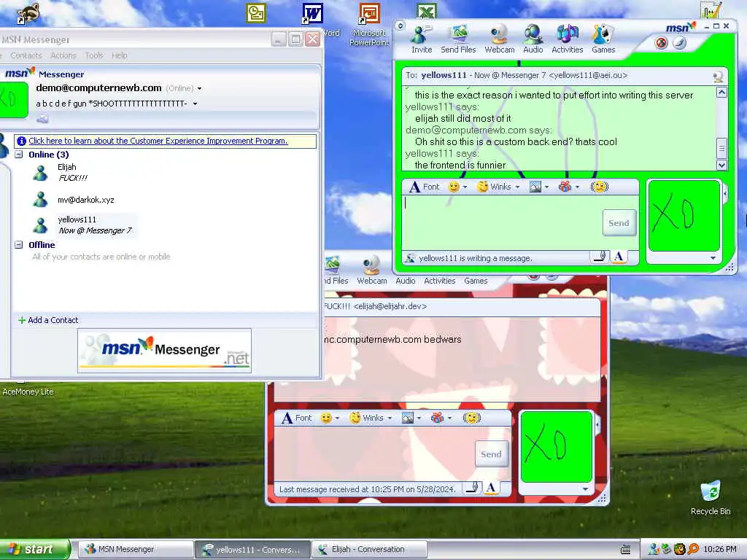Click the block contact icon in yellows111 window

pyautogui.click(x=661, y=43)
